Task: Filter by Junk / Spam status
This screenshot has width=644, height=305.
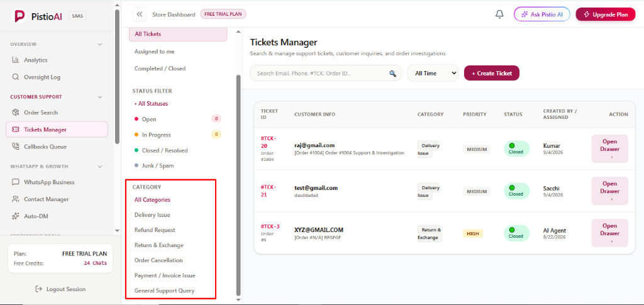Action: (x=158, y=166)
